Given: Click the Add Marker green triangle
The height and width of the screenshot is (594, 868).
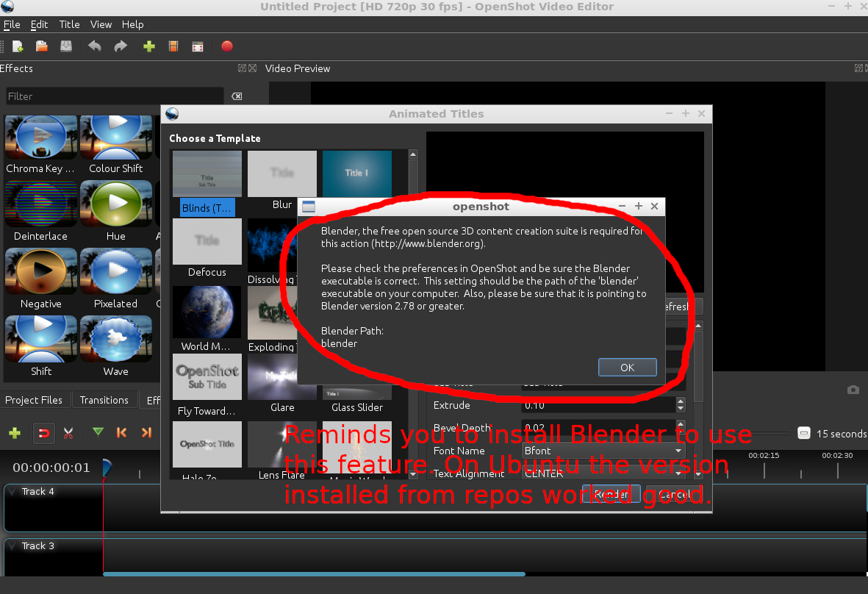Looking at the screenshot, I should point(98,432).
